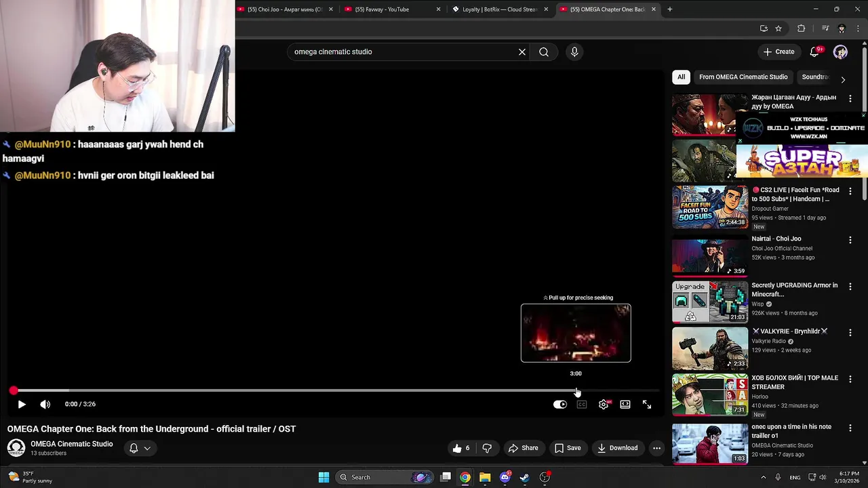Screen dimensions: 868x488
Task: Seek video at 3:00 on progress bar
Action: click(576, 391)
